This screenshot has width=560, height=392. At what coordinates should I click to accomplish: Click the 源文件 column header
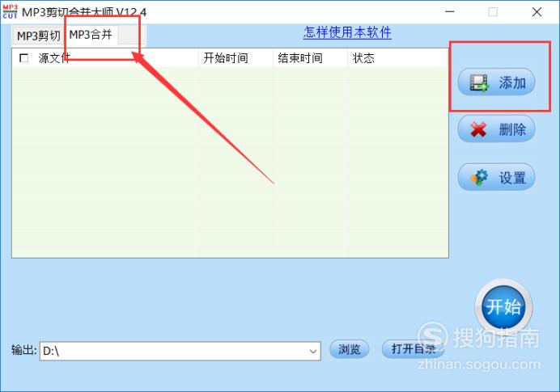54,57
